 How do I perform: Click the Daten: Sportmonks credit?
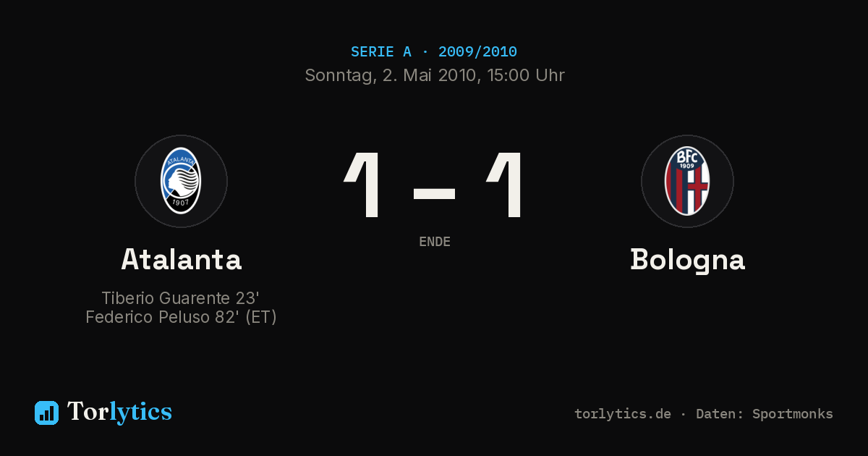pos(765,414)
